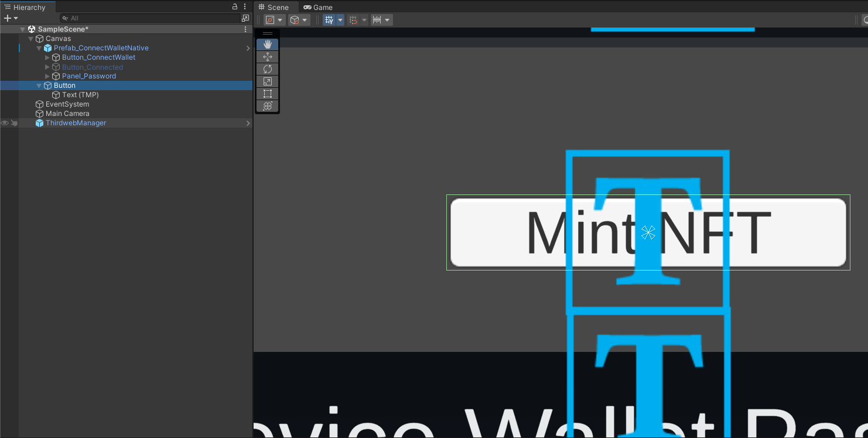
Task: Toggle ThirdwebManager scene picking hand
Action: 14,123
